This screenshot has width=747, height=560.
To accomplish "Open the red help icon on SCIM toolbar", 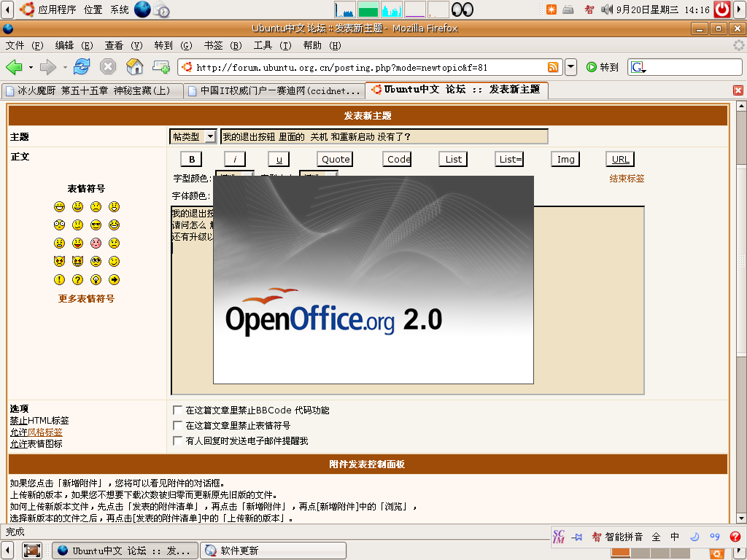I will (x=735, y=537).
